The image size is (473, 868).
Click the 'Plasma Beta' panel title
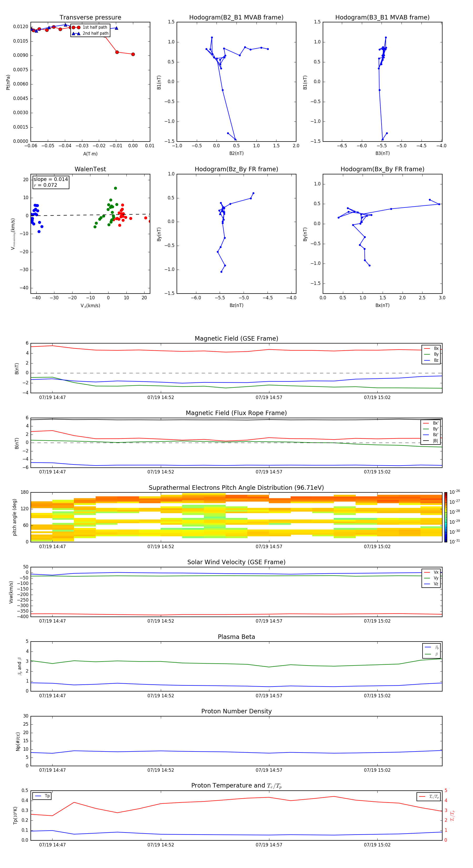(x=236, y=637)
